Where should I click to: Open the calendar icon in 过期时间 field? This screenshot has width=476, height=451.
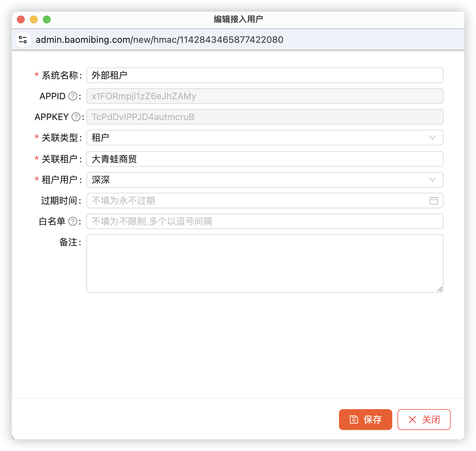point(433,201)
